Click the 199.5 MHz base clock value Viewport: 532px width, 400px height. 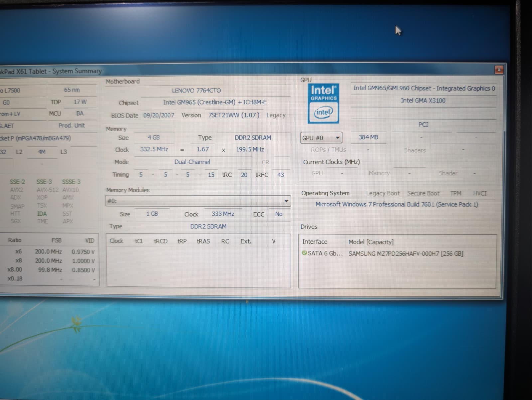[x=250, y=150]
